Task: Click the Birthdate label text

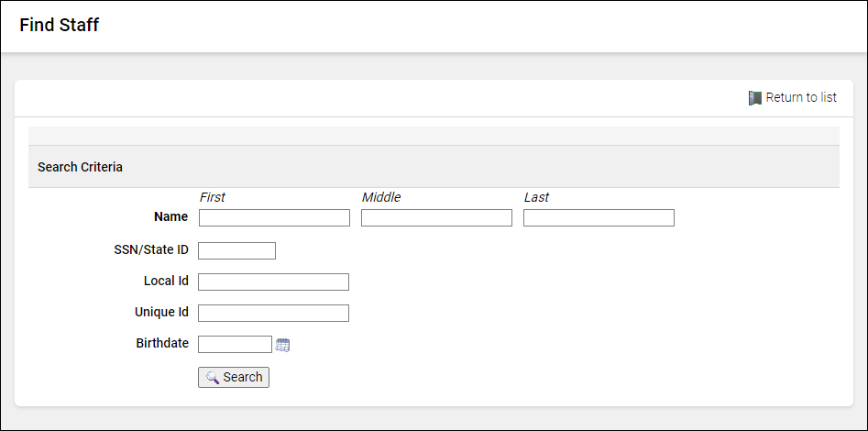Action: click(x=162, y=343)
